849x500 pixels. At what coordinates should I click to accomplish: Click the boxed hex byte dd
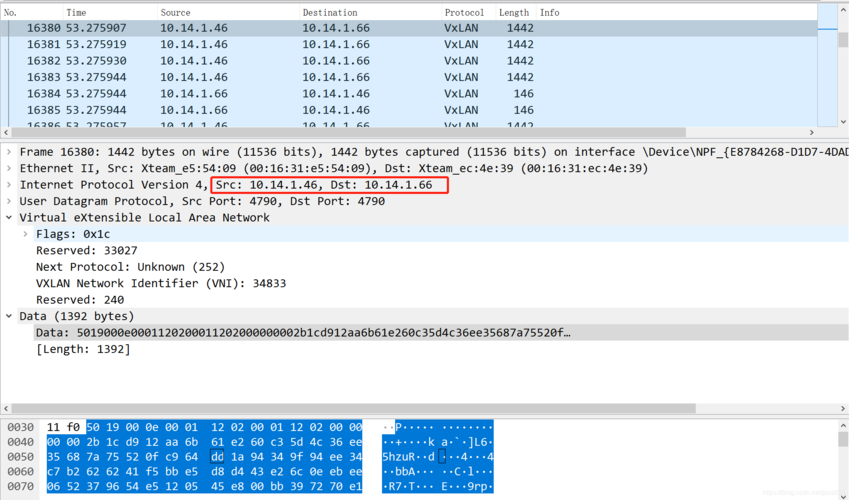tap(217, 457)
